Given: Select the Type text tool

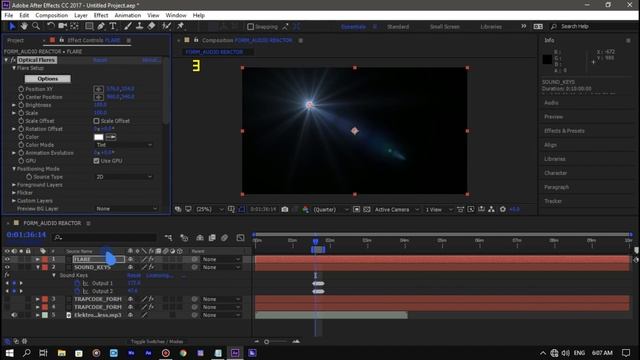Looking at the screenshot, I should 113,26.
